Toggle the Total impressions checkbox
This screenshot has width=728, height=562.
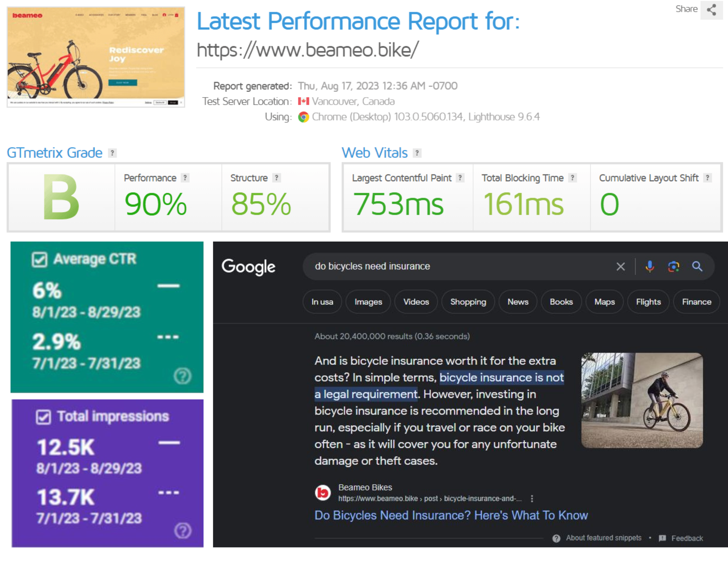(43, 417)
